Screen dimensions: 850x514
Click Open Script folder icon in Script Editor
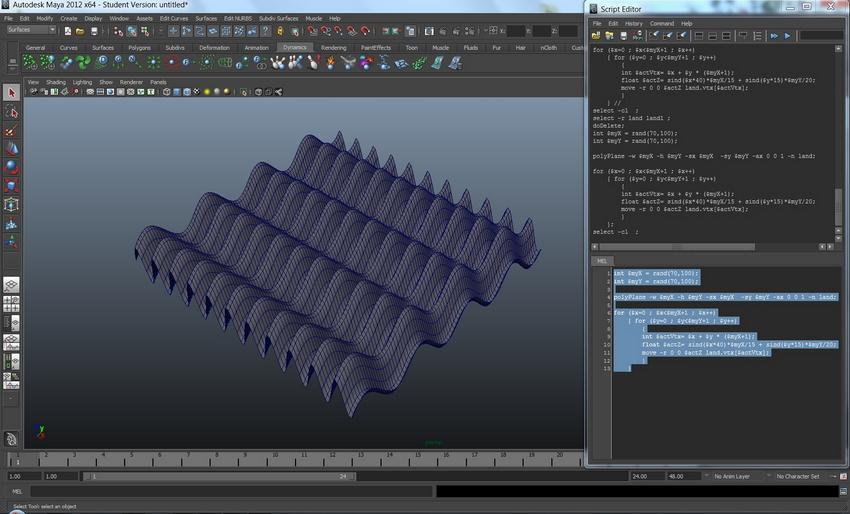598,36
